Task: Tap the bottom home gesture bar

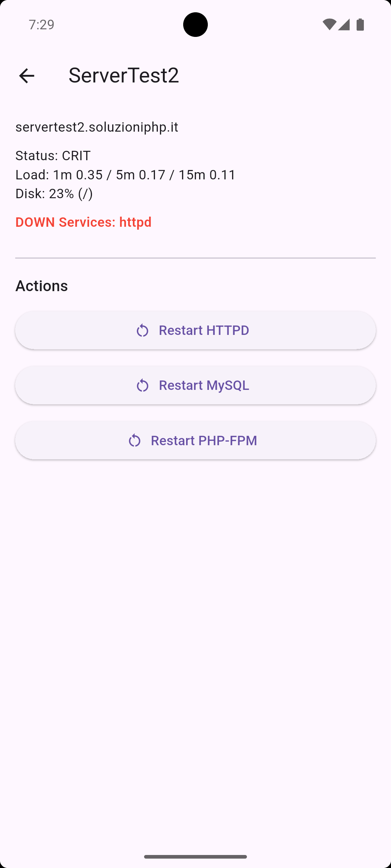Action: (195, 856)
